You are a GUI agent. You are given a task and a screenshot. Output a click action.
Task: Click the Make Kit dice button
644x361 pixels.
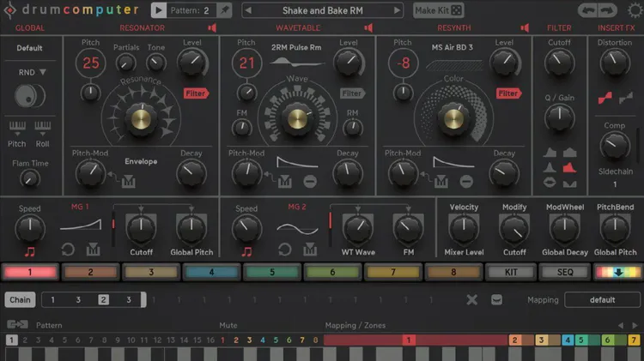point(438,10)
